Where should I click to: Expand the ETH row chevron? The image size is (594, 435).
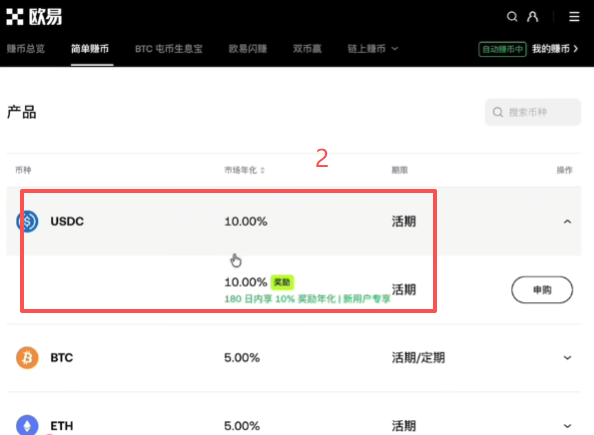point(567,426)
